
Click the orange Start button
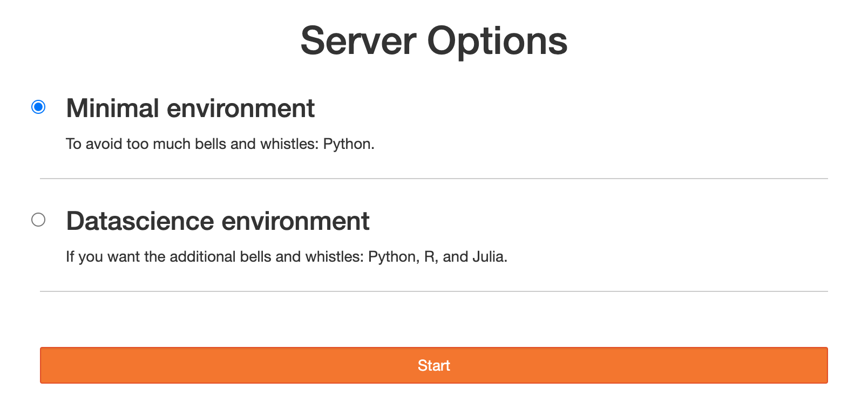point(434,365)
